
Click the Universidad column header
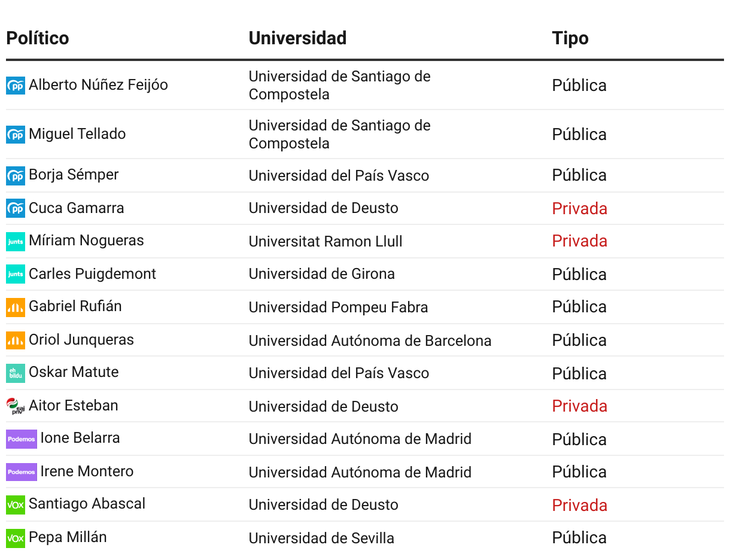[297, 38]
